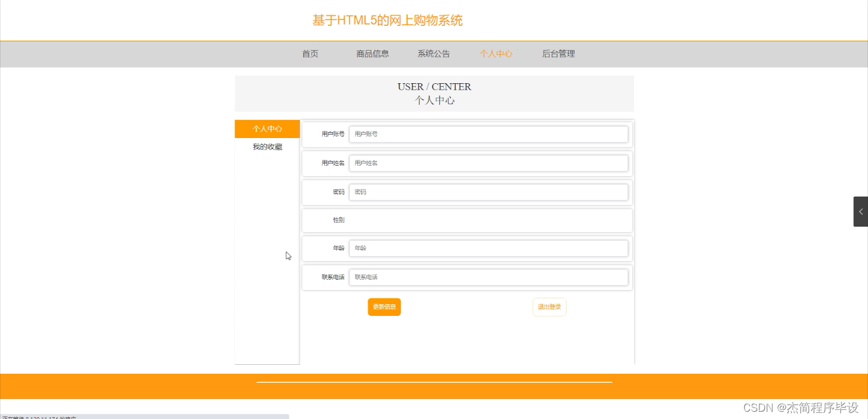The image size is (868, 419).
Task: Click the 用户姓名 field label
Action: (x=333, y=163)
